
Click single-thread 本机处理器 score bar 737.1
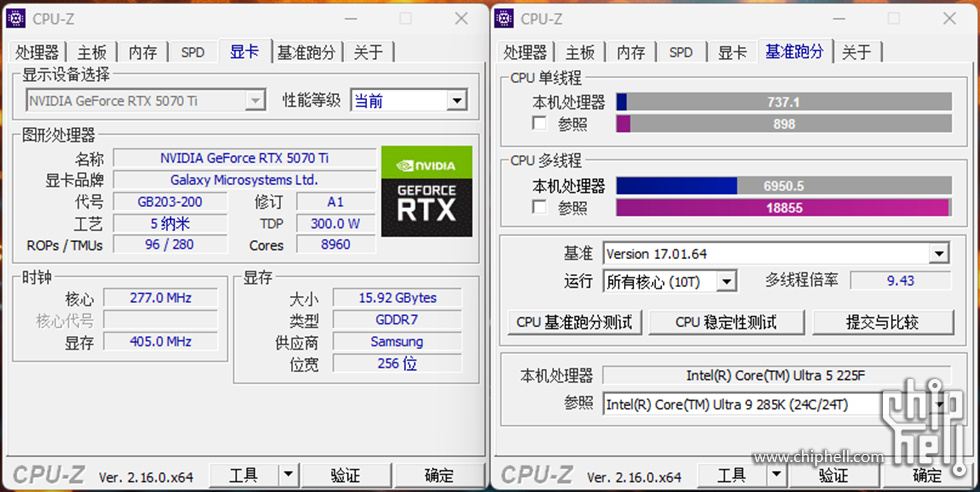(784, 102)
